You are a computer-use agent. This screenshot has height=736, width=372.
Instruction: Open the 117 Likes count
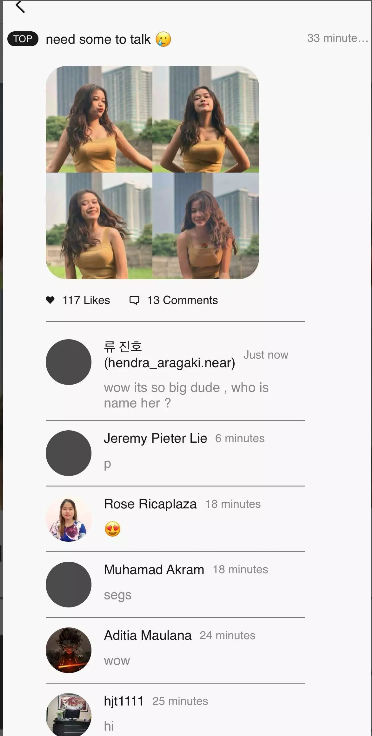coord(86,300)
